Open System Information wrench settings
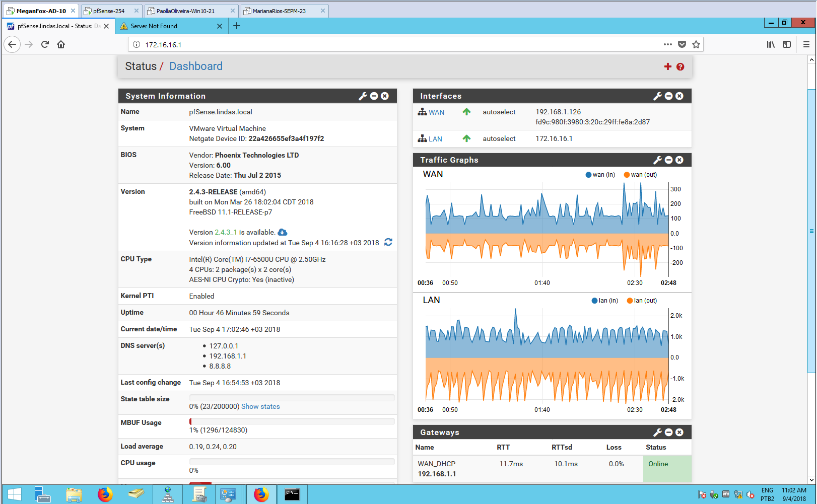The image size is (817, 504). click(x=363, y=96)
